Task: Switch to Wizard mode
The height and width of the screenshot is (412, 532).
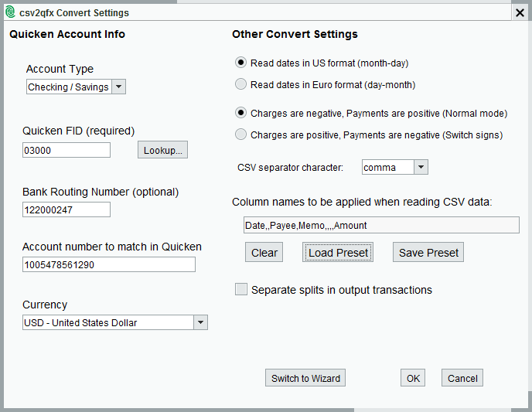Action: (305, 378)
